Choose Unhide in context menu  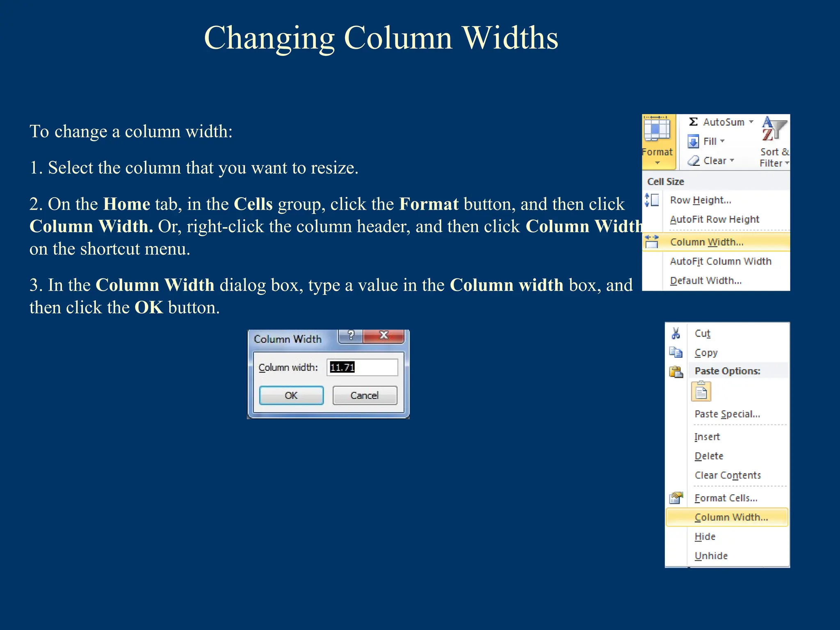[727, 556]
